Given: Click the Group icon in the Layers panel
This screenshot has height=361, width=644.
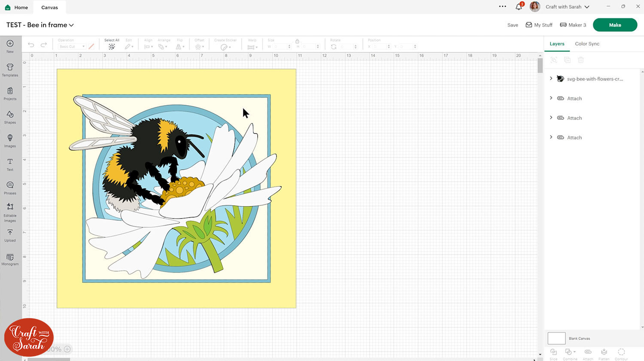Looking at the screenshot, I should (x=554, y=60).
